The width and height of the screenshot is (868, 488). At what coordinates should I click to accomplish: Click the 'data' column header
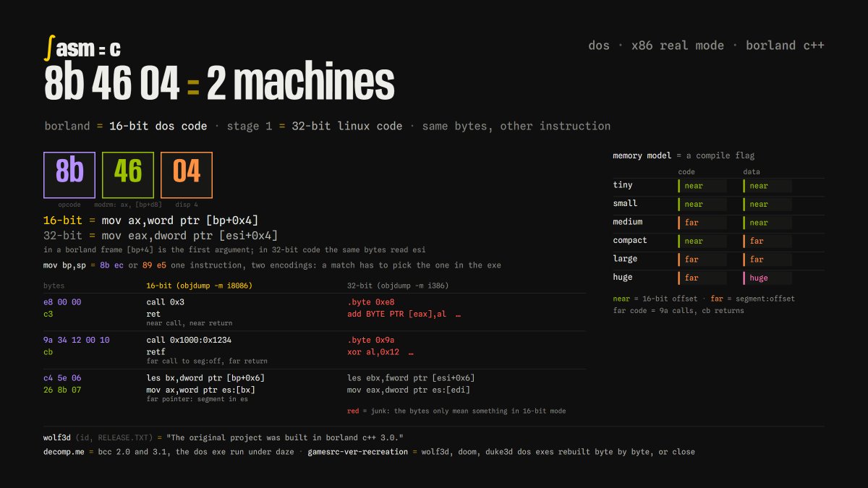click(752, 172)
